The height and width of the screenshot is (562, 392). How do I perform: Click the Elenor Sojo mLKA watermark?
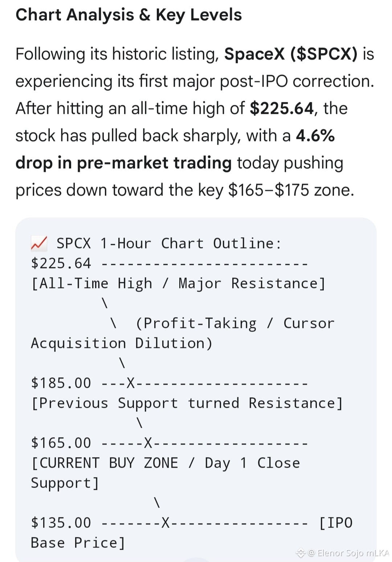tap(348, 553)
